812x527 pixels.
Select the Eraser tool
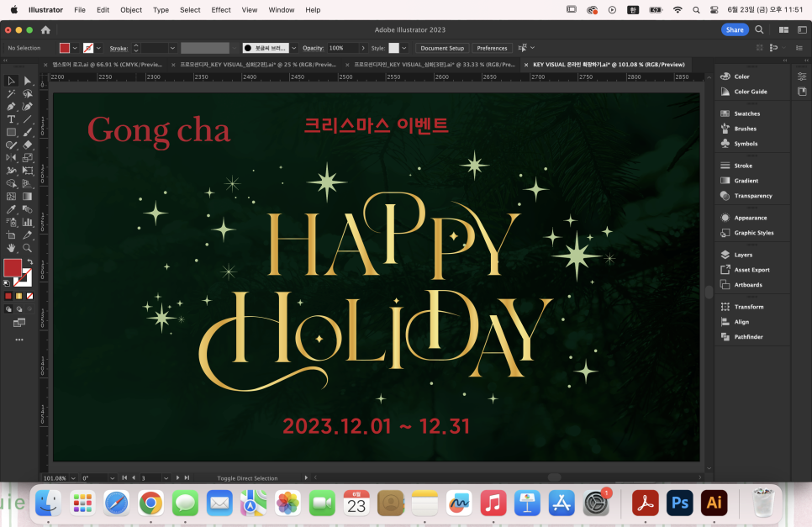coord(28,145)
